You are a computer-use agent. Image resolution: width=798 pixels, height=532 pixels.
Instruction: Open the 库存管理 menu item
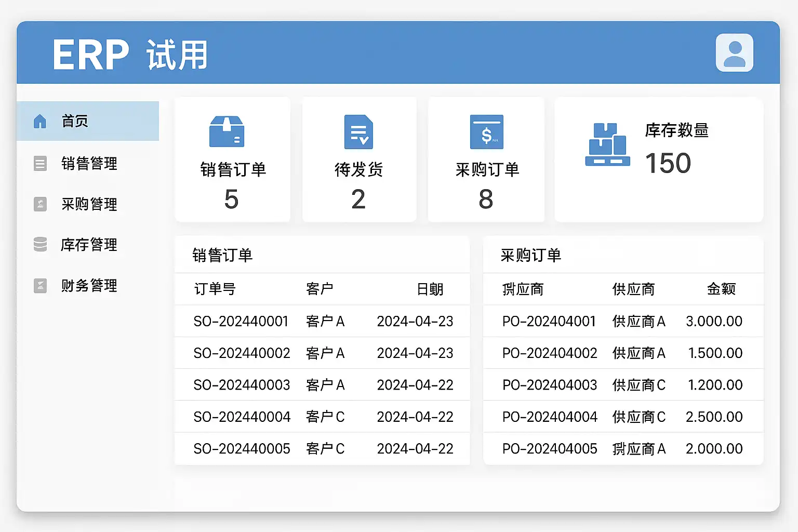point(89,245)
